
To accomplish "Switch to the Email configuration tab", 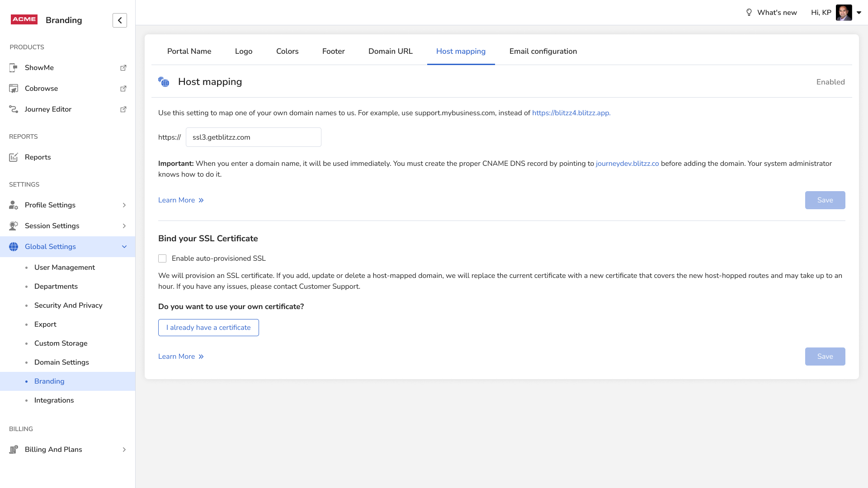I will [x=543, y=52].
